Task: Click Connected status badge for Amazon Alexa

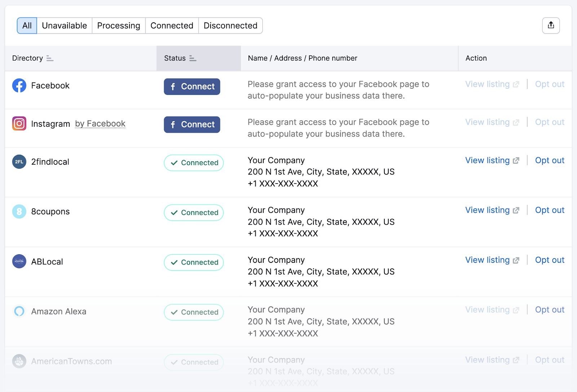Action: click(194, 312)
